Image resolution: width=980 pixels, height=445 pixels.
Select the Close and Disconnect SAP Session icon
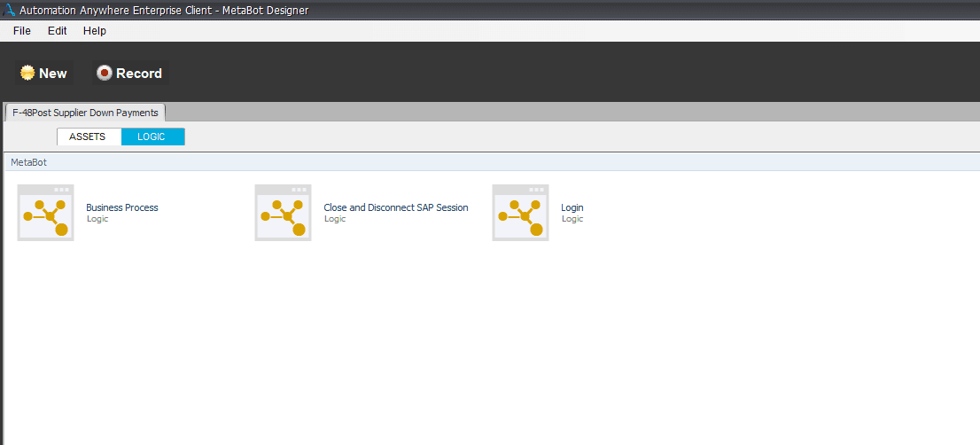pyautogui.click(x=284, y=213)
